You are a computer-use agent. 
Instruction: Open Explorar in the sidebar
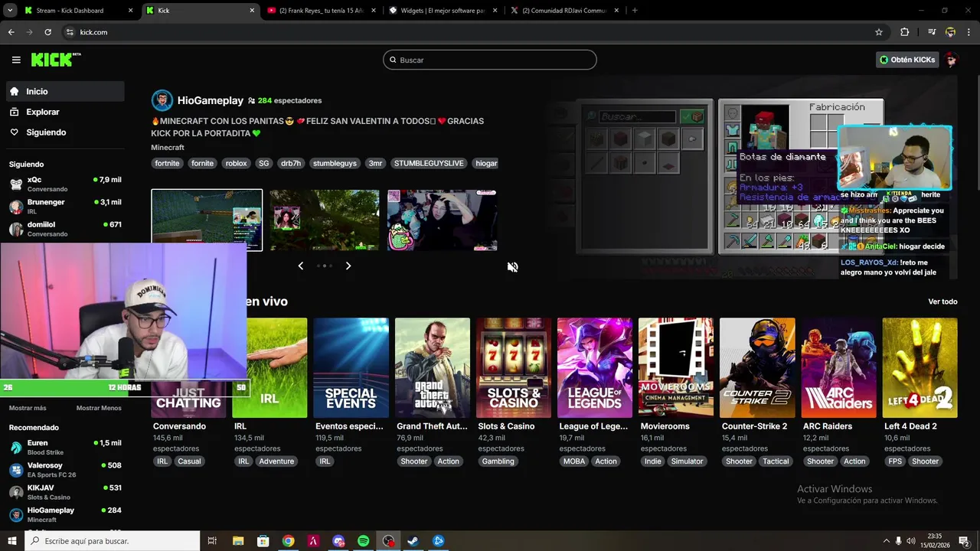click(64, 112)
